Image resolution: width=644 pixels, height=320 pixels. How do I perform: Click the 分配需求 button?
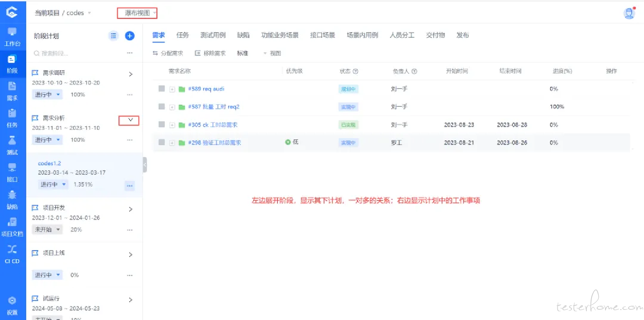[168, 53]
